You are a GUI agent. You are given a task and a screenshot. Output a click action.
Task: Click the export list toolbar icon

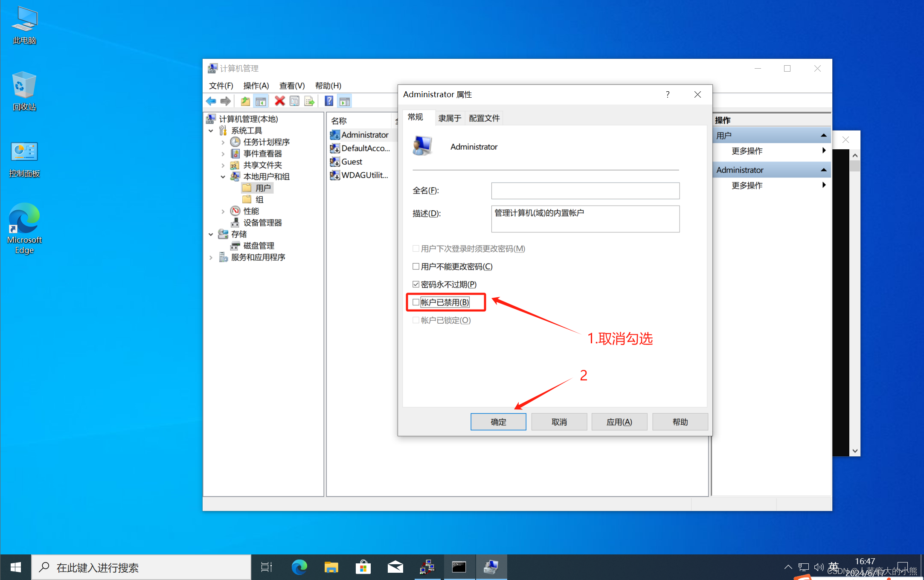click(x=309, y=101)
